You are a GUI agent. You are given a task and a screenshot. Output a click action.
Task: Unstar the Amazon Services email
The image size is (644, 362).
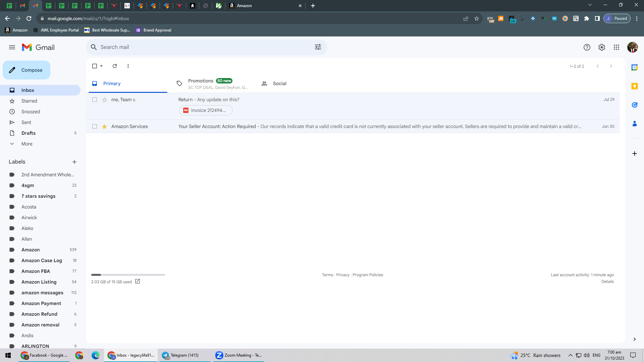[105, 126]
